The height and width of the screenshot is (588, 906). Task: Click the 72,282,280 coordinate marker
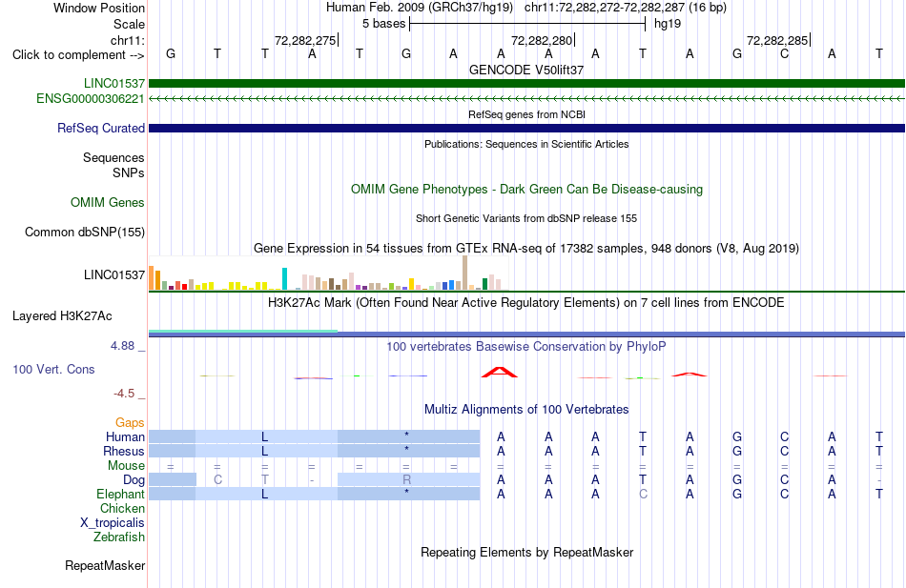(x=542, y=40)
